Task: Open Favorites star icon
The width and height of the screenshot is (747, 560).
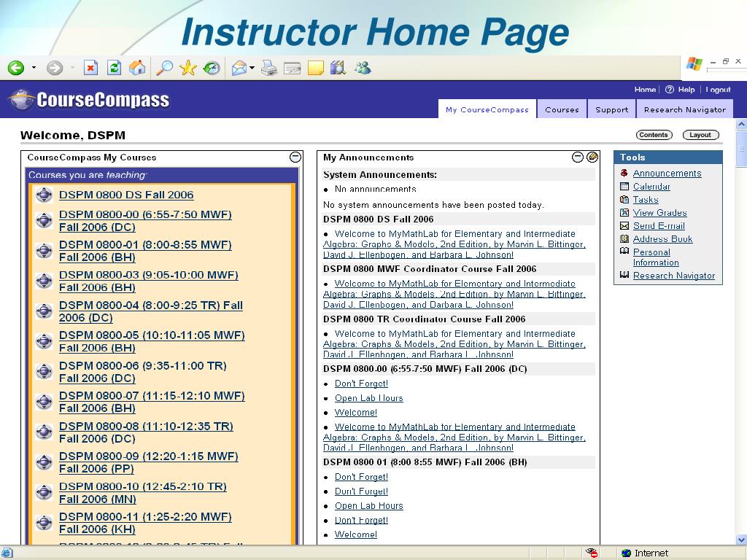Action: [188, 68]
